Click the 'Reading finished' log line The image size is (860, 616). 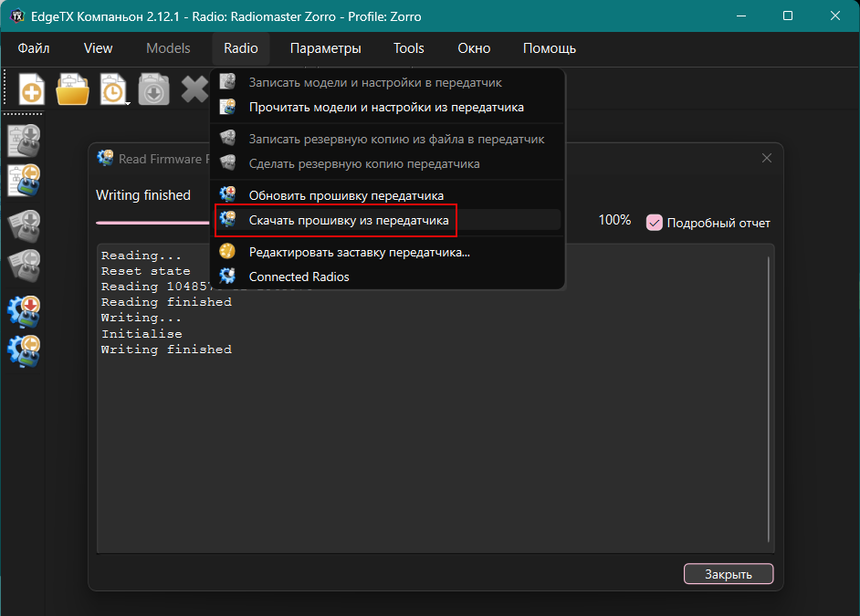click(x=166, y=302)
